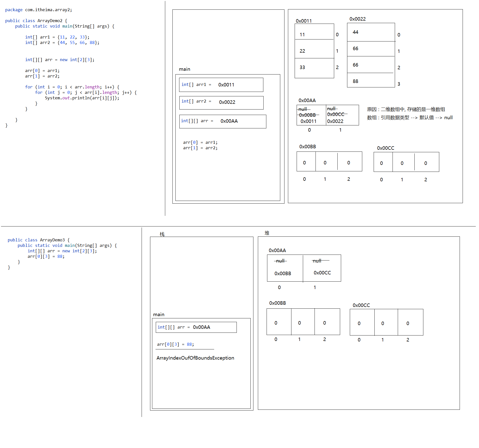Click the 0x0022 header label above heap array
The height and width of the screenshot is (448, 479).
pyautogui.click(x=357, y=19)
